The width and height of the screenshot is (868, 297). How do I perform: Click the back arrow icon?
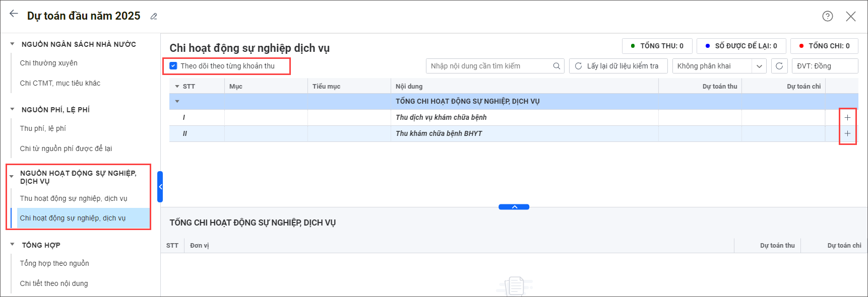click(14, 14)
